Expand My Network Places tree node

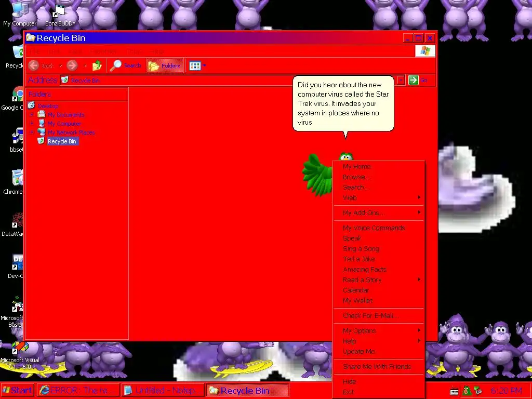tap(32, 132)
